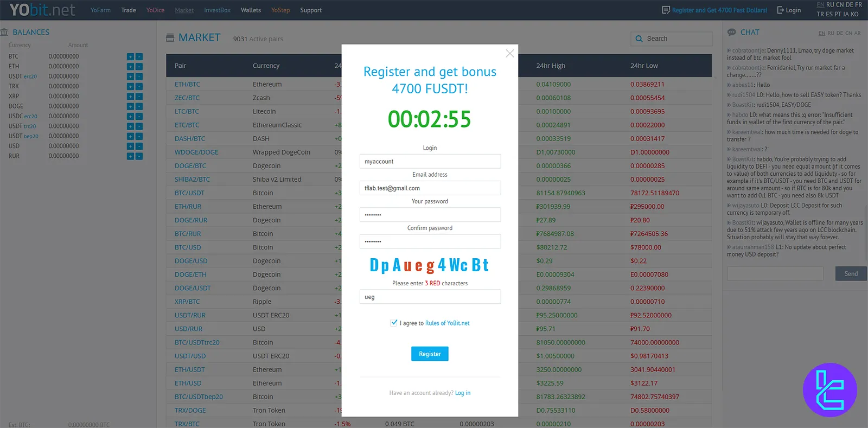This screenshot has width=868, height=428.
Task: Click the Login link in top bar
Action: [x=793, y=10]
